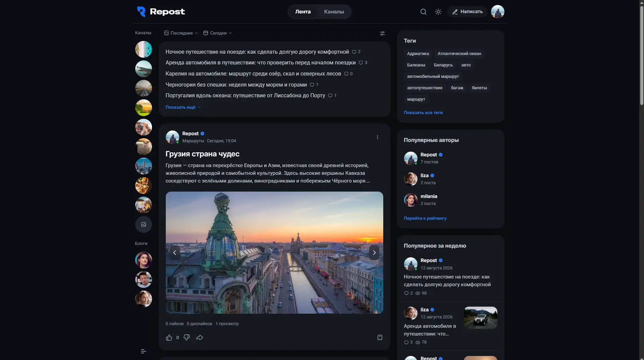Click Перейти к рейтингу link

coord(425,218)
